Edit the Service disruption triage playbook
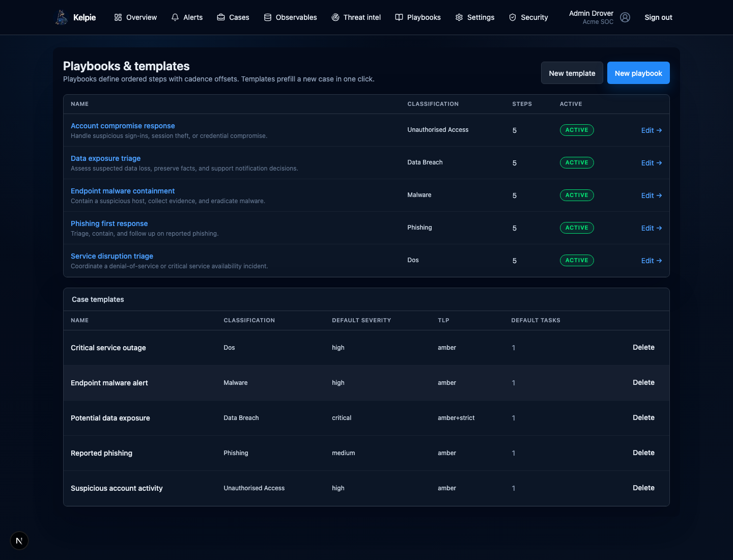 click(x=652, y=261)
